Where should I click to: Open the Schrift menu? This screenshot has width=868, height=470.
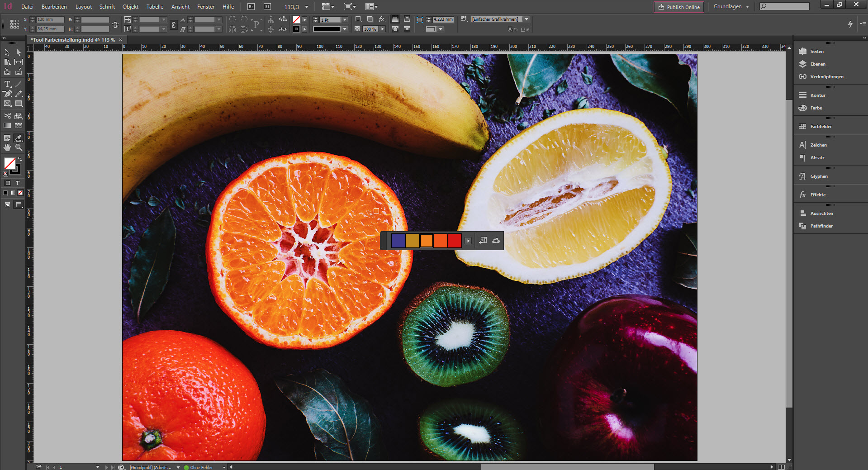(x=107, y=7)
